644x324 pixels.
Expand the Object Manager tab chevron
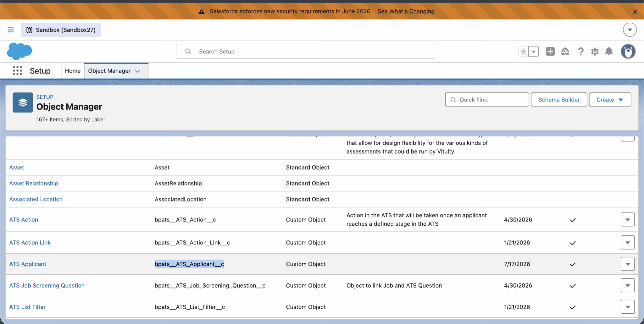pyautogui.click(x=138, y=71)
